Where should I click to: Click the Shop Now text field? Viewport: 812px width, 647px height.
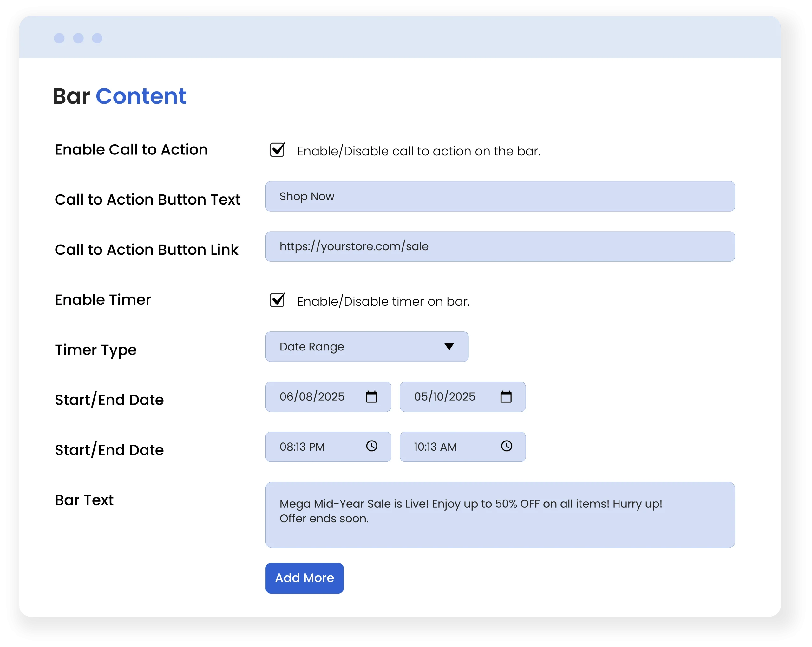point(500,196)
